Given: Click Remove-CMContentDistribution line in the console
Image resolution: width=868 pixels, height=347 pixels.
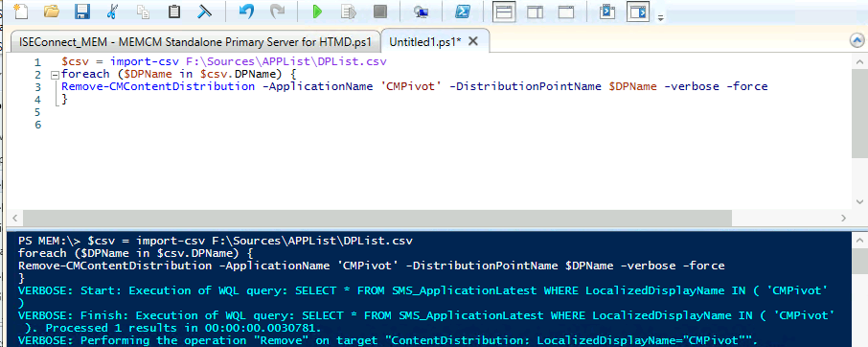Looking at the screenshot, I should (371, 266).
